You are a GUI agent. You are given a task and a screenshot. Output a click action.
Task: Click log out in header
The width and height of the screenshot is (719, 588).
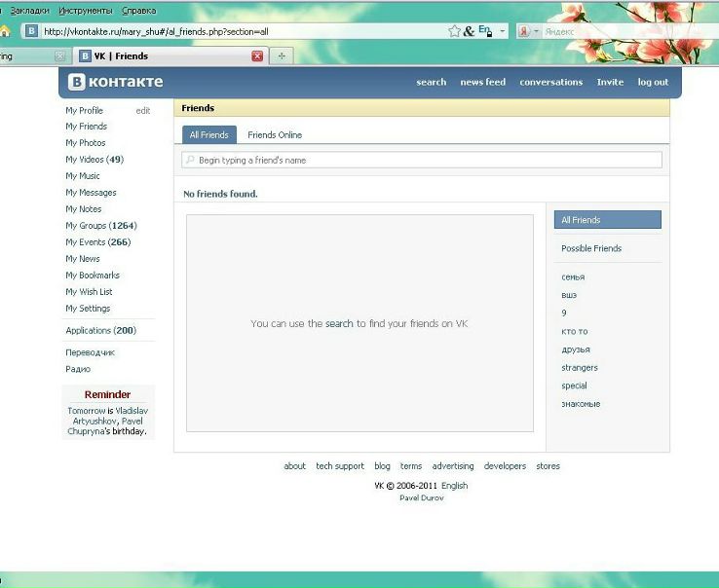653,82
